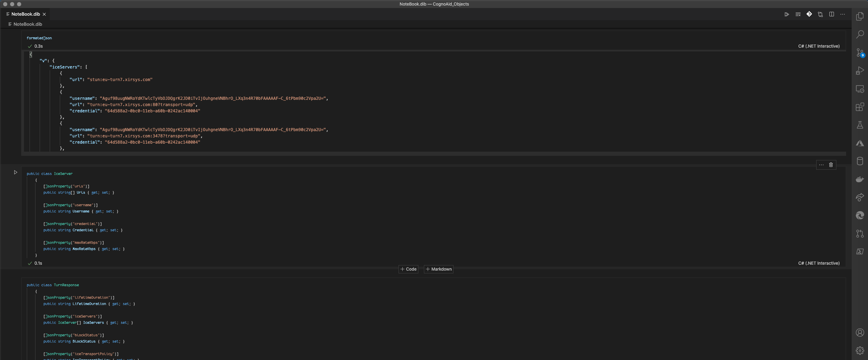
Task: Open the Search view in sidebar
Action: [859, 34]
